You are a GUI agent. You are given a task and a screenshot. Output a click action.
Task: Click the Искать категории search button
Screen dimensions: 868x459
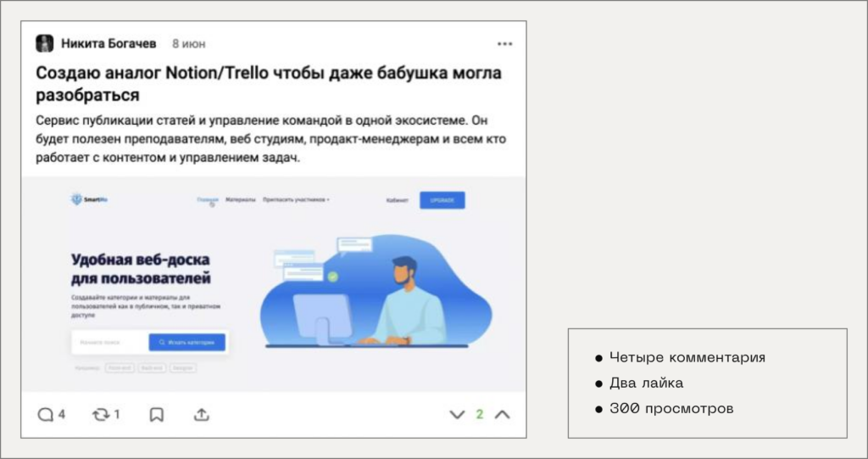click(x=187, y=343)
